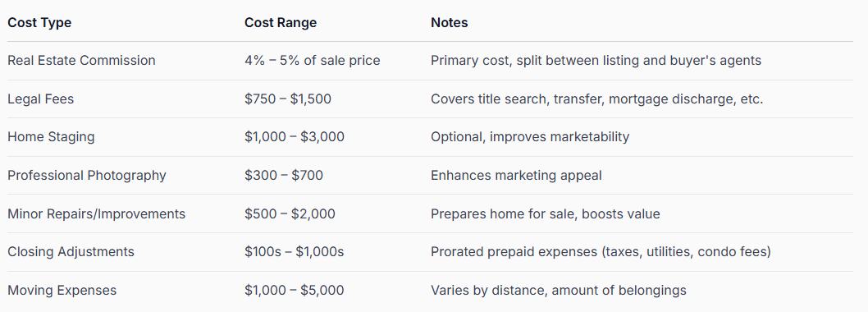Viewport: 868px width, 312px height.
Task: Click the Cost Type column header
Action: coord(39,23)
